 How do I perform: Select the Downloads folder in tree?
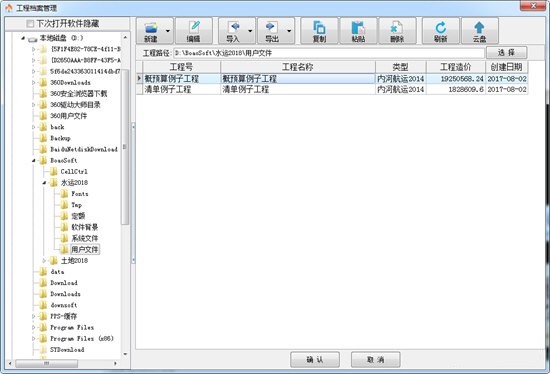click(65, 294)
